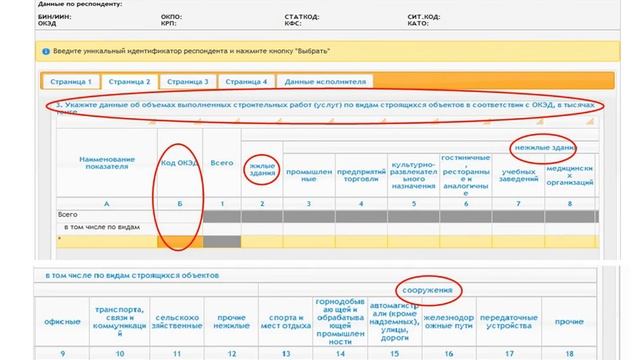640x360 pixels.
Task: Click the промышленные column header
Action: point(309,176)
